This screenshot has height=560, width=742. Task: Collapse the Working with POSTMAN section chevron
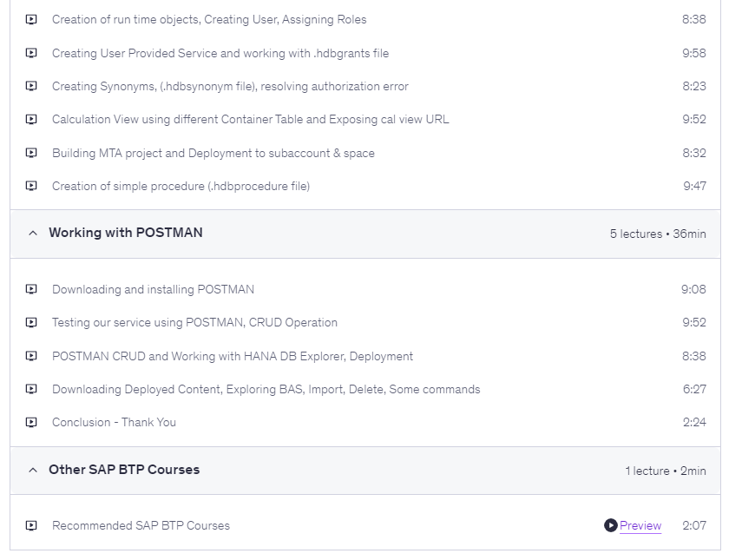click(33, 233)
